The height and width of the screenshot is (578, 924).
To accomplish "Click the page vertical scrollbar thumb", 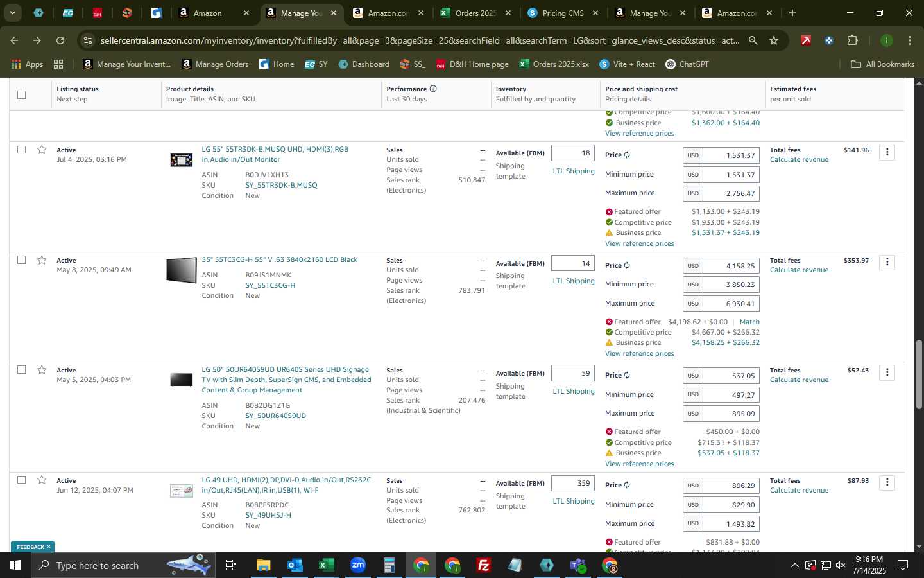I will point(919,374).
